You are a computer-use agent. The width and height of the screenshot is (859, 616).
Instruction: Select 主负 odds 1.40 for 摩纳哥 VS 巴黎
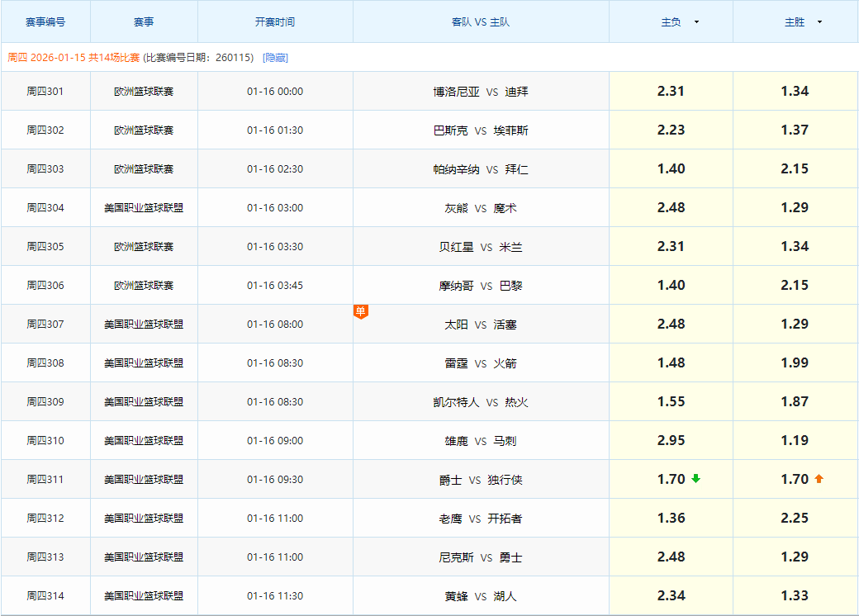point(671,285)
